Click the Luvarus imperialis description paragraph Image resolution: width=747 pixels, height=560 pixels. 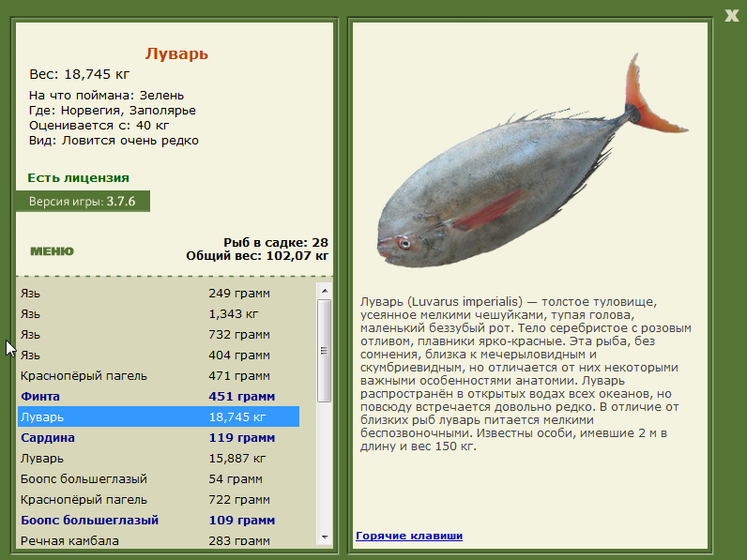(x=526, y=374)
